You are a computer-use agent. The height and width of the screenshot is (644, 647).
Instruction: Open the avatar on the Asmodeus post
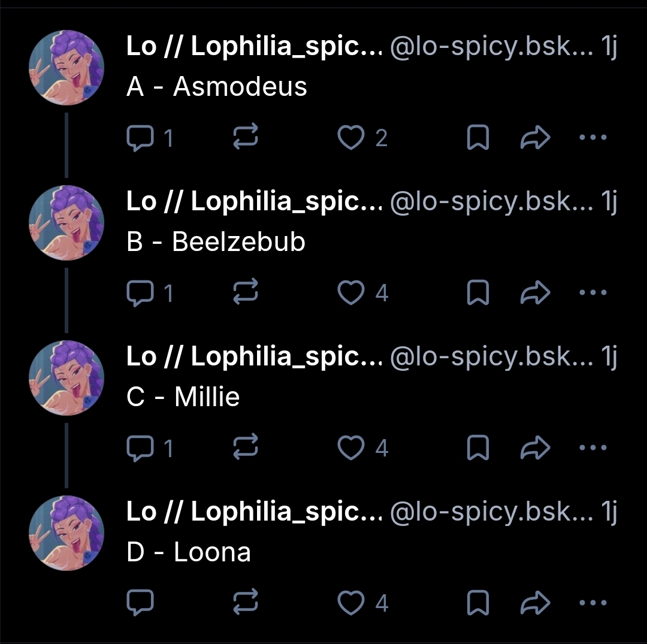point(66,68)
